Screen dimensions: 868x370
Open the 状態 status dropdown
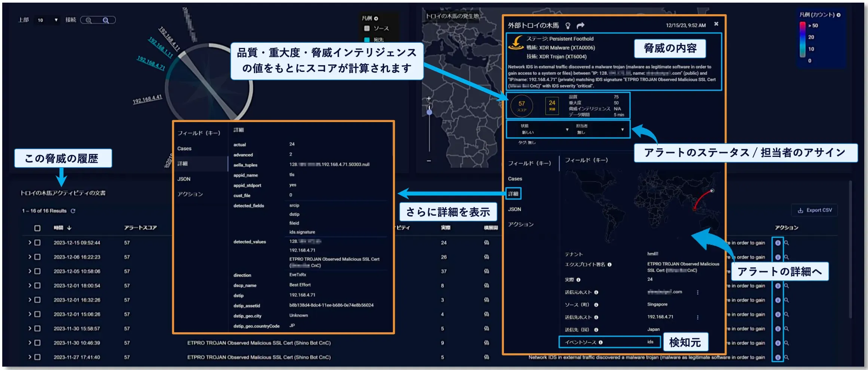[567, 130]
